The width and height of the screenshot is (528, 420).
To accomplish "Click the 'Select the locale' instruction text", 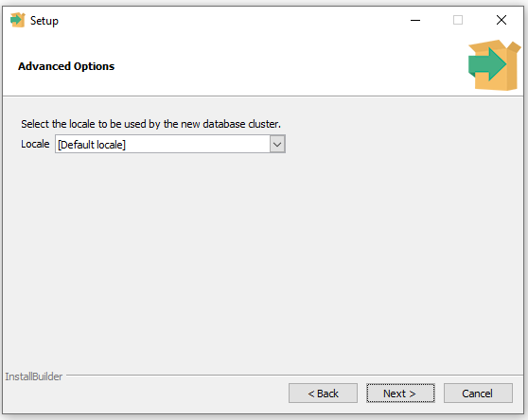I will pos(150,124).
